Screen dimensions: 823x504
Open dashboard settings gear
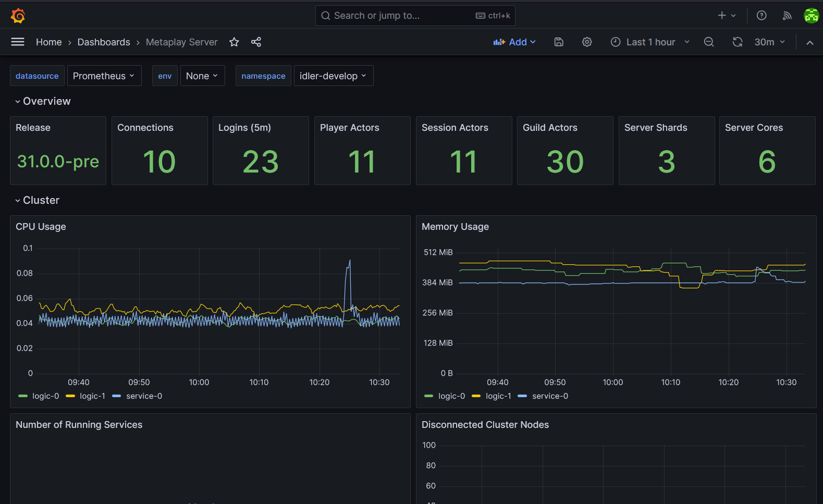(x=587, y=42)
